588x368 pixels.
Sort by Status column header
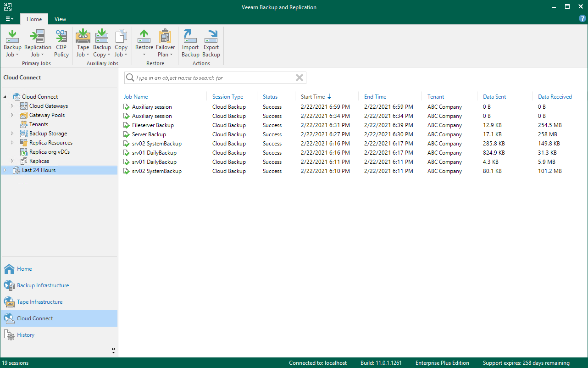[270, 97]
